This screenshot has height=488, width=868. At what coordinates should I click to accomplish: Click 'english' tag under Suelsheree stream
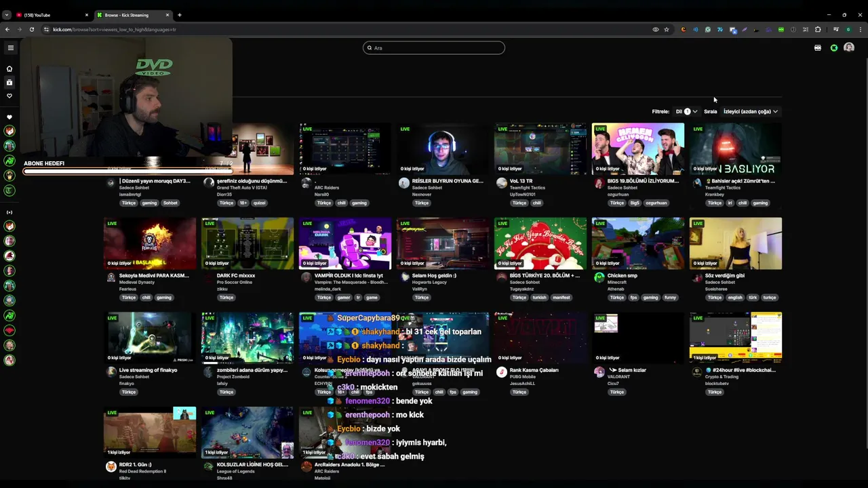(x=735, y=298)
